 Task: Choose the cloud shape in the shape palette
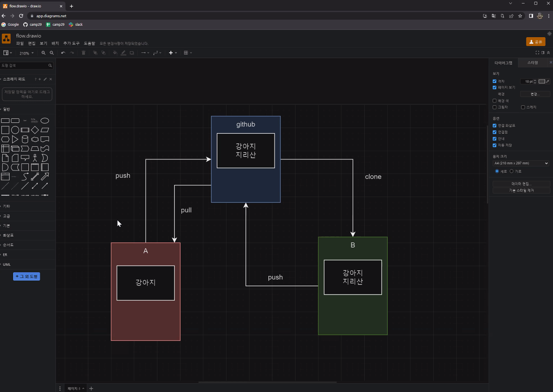tap(35, 139)
